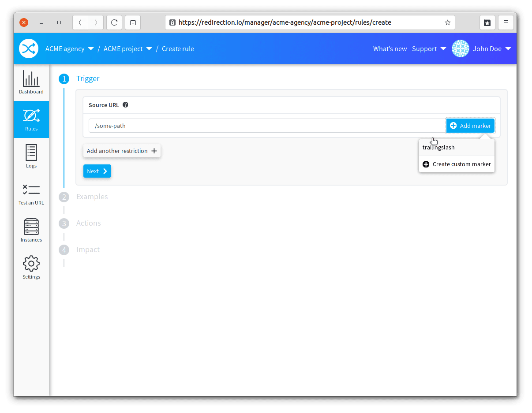
Task: Open the project Settings
Action: [31, 267]
